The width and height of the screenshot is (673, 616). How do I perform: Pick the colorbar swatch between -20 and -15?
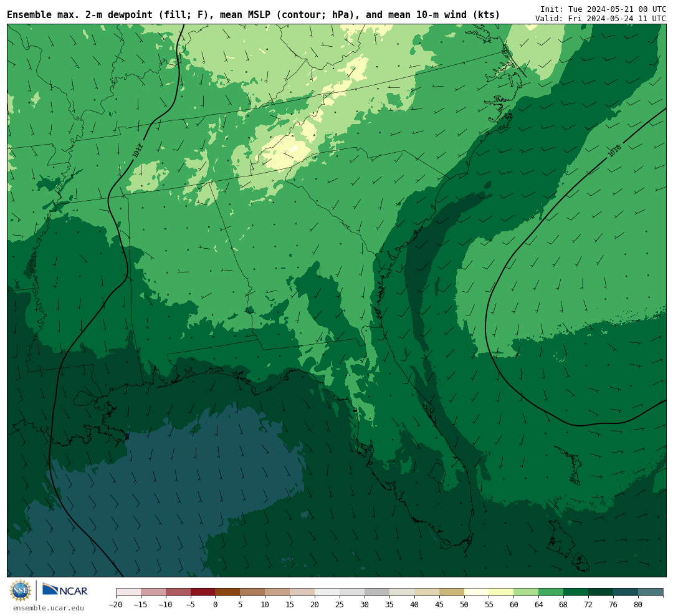point(128,592)
